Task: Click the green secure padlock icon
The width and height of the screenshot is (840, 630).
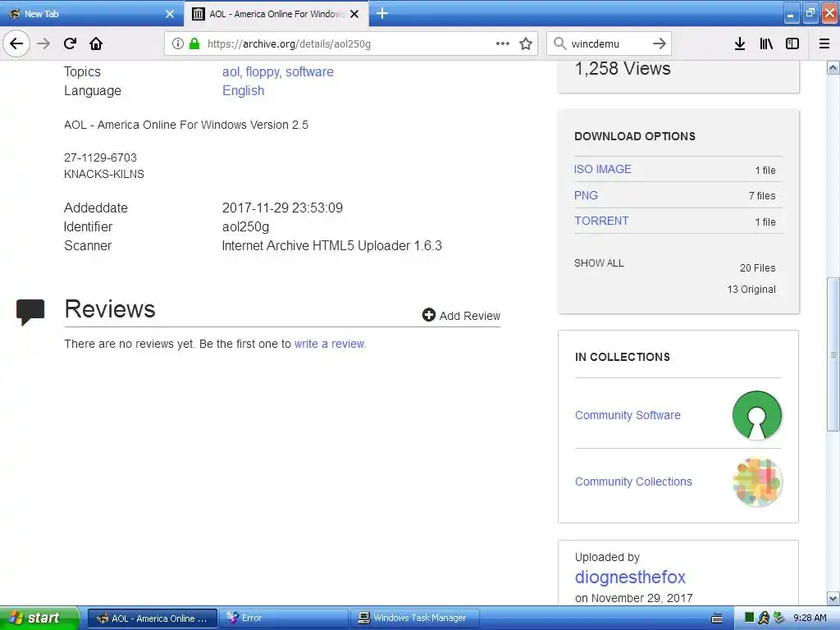Action: click(194, 43)
